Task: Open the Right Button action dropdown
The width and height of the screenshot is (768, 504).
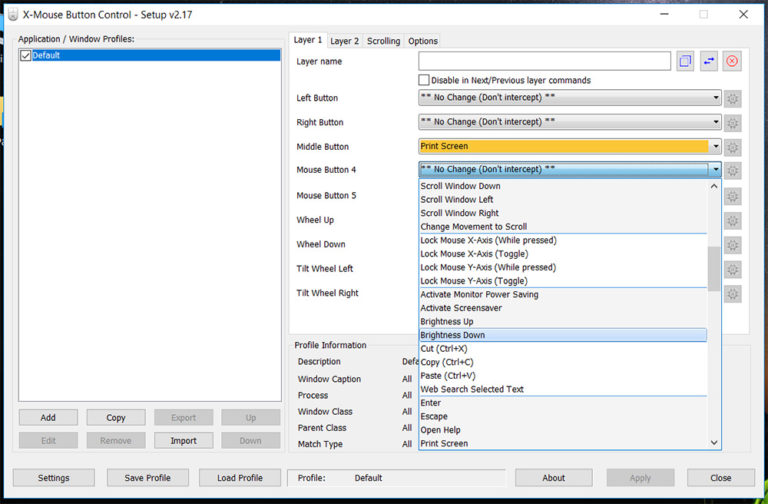Action: (x=570, y=121)
